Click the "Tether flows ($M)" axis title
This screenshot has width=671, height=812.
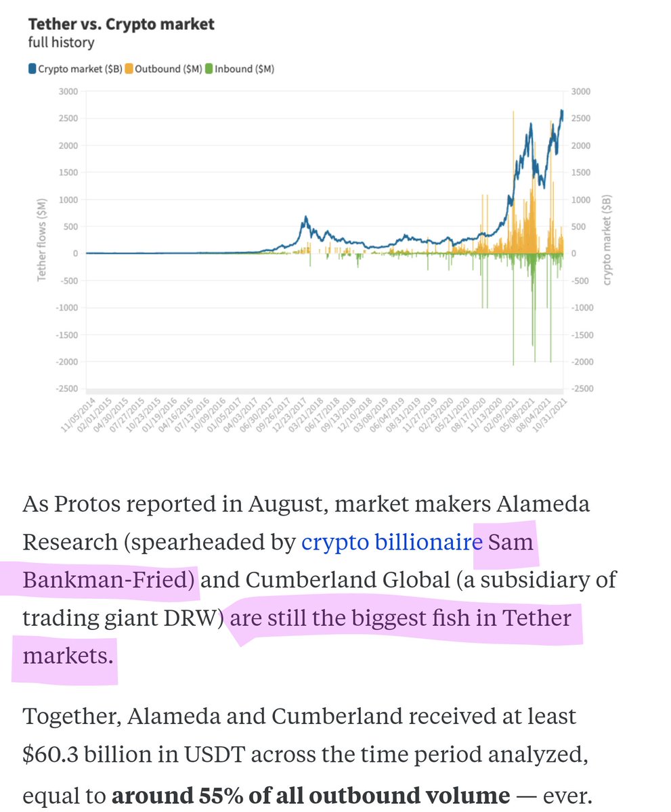41,240
